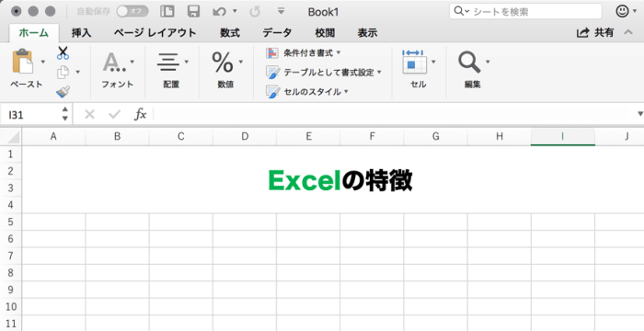644x331 pixels.
Task: Click the Save floppy disk icon
Action: [x=193, y=12]
